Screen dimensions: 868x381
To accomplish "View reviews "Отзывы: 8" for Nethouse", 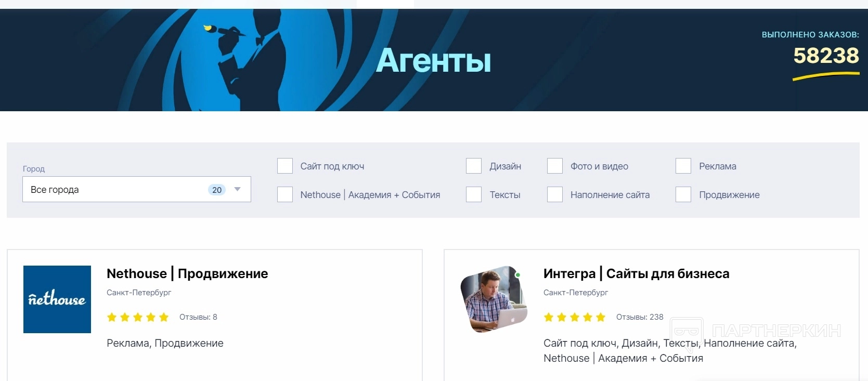I will [198, 317].
